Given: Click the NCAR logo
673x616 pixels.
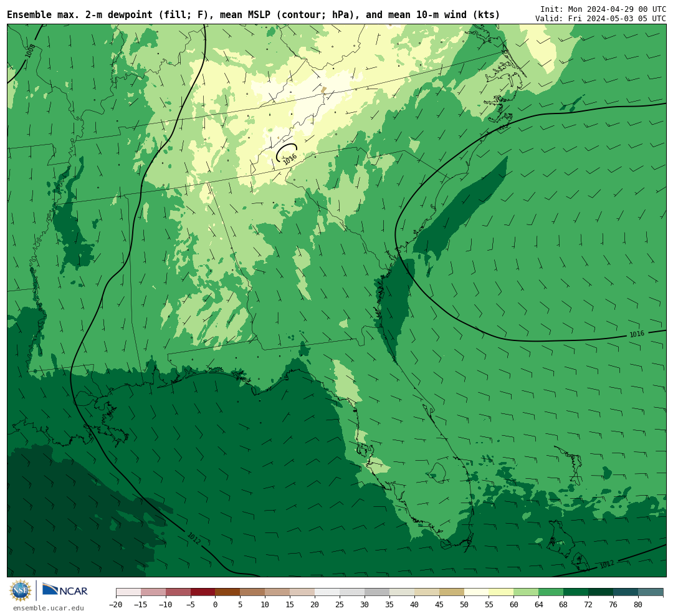Looking at the screenshot, I should pyautogui.click(x=65, y=591).
